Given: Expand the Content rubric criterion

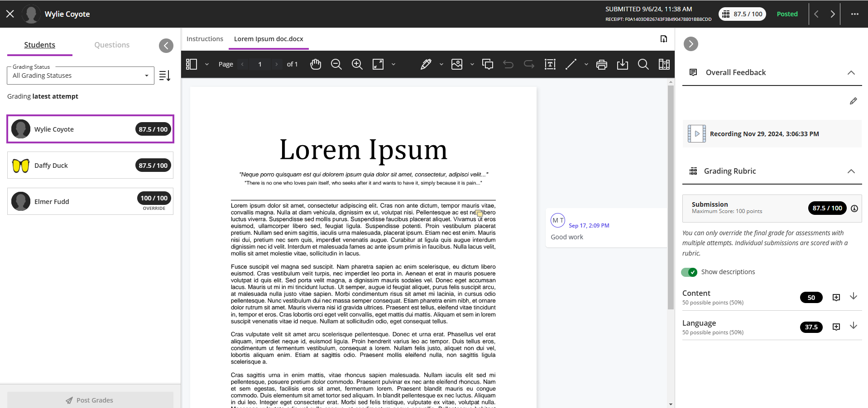Looking at the screenshot, I should (854, 296).
